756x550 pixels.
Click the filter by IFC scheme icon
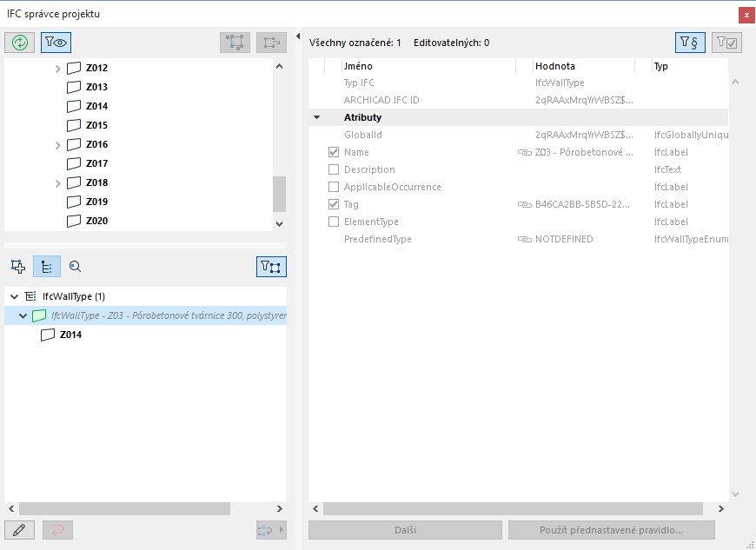coord(690,42)
